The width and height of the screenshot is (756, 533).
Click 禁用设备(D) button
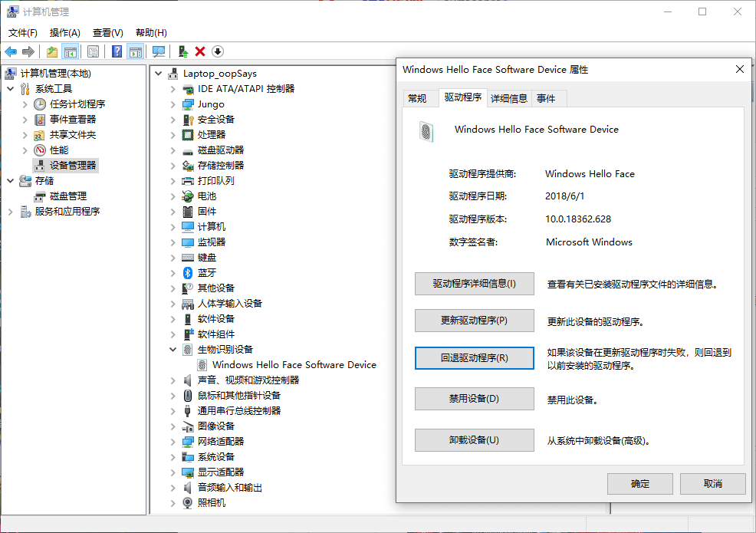click(475, 399)
